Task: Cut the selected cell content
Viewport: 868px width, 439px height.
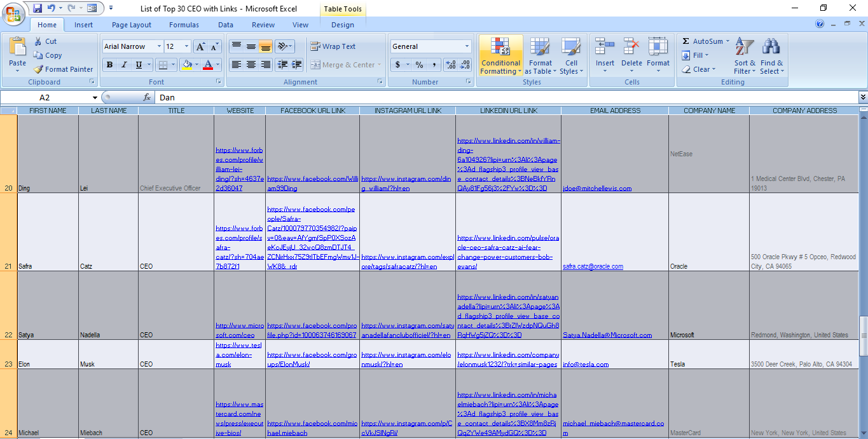Action: 45,41
